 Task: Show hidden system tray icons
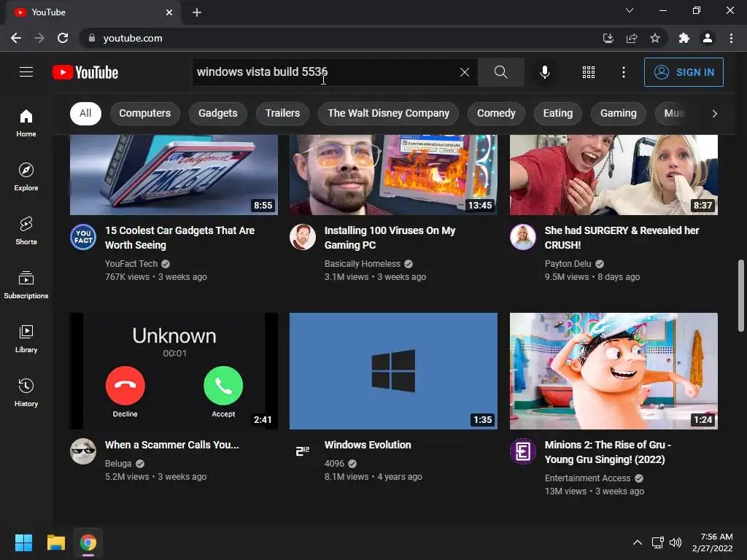pos(637,542)
